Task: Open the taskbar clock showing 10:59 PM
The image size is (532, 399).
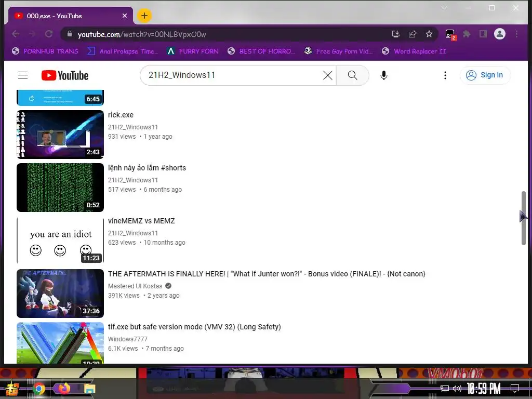Action: (x=484, y=388)
